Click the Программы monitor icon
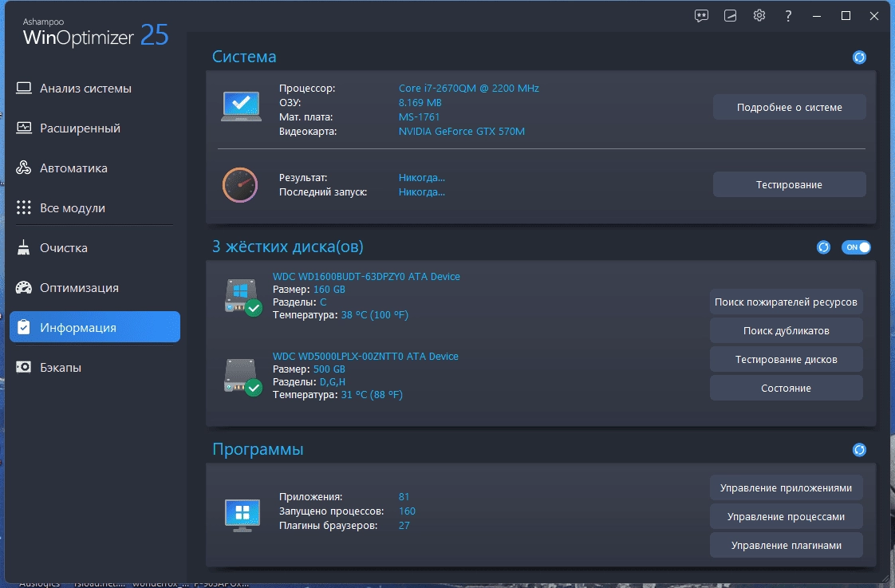This screenshot has height=588, width=895. coord(242,515)
